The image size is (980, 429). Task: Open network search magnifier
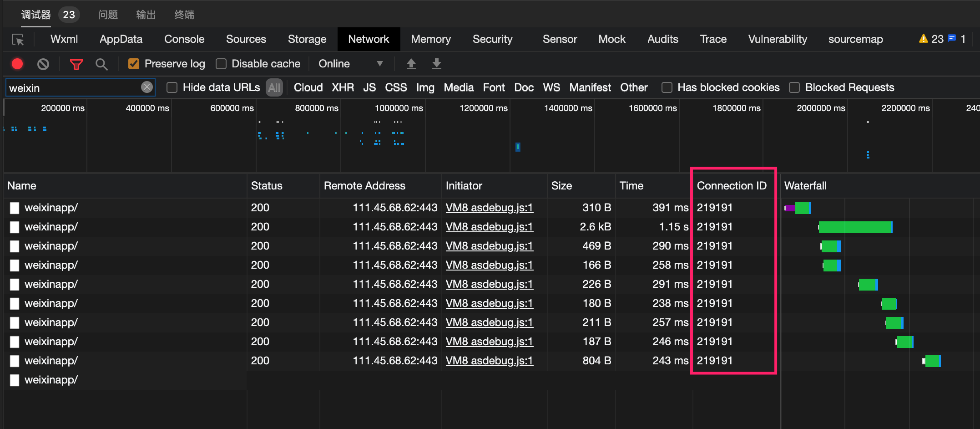(101, 64)
